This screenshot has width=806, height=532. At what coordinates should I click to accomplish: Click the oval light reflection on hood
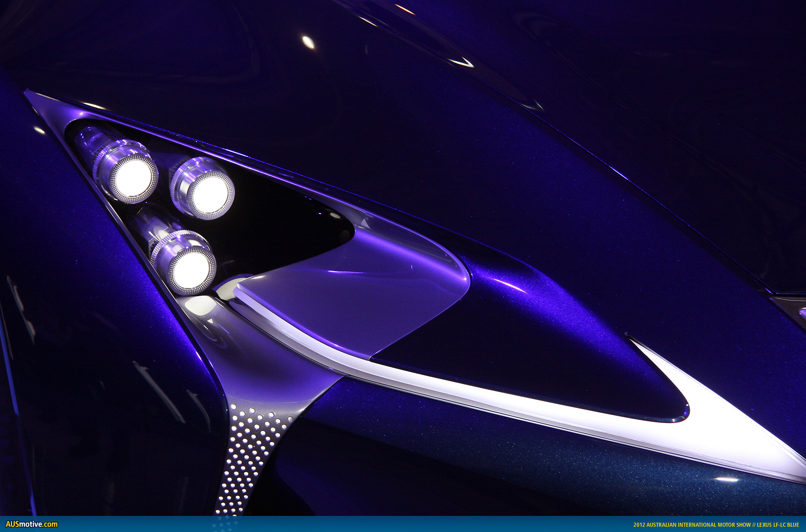coord(308,42)
